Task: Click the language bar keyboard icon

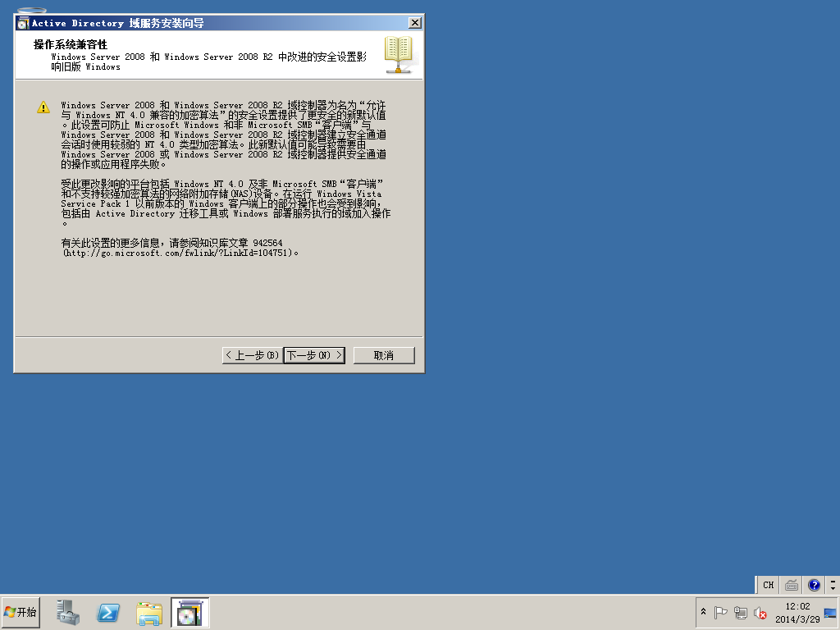Action: 792,585
